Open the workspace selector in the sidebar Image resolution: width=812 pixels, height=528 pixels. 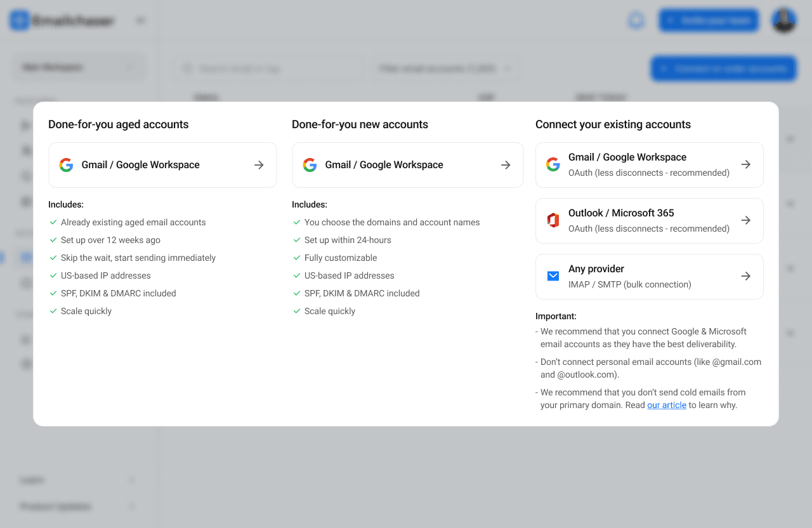(x=79, y=67)
